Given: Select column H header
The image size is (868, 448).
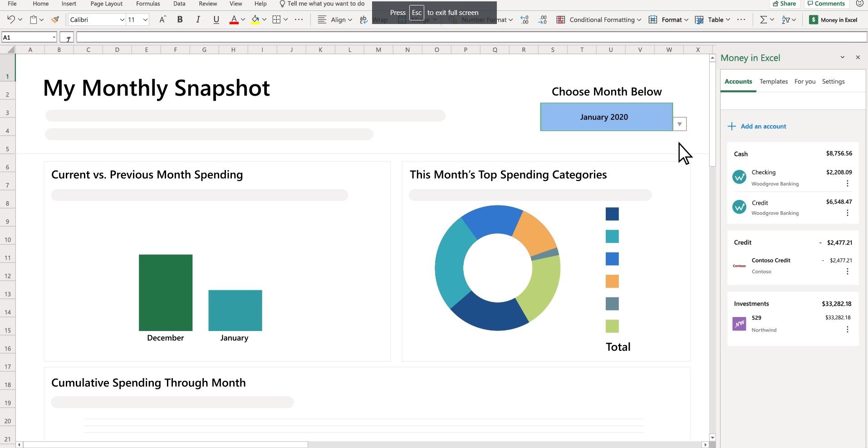Looking at the screenshot, I should pos(233,50).
